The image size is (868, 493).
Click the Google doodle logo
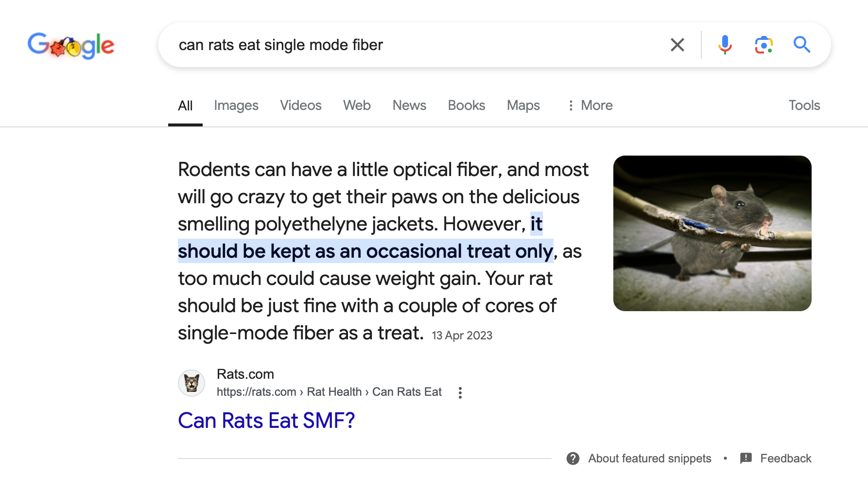[71, 45]
